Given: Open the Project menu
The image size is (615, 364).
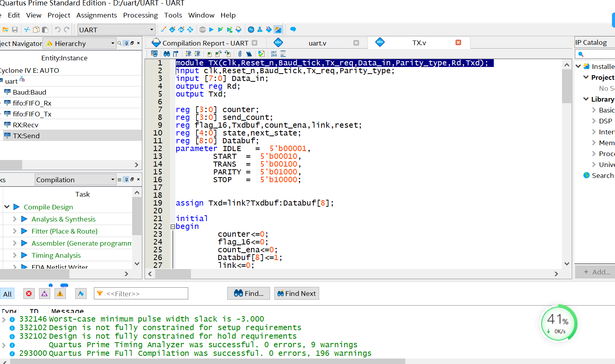Looking at the screenshot, I should point(59,15).
